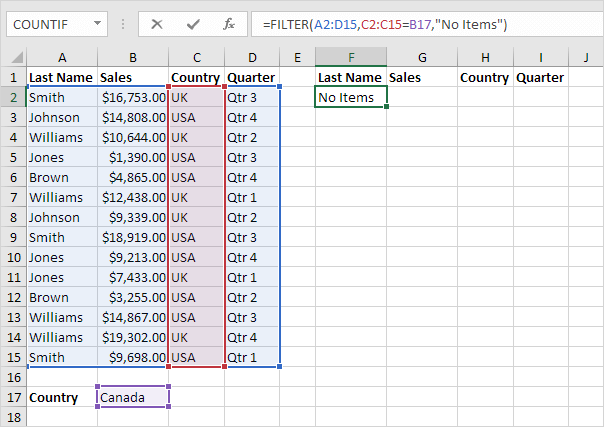The width and height of the screenshot is (604, 427).
Task: Select column F header
Action: coord(351,56)
